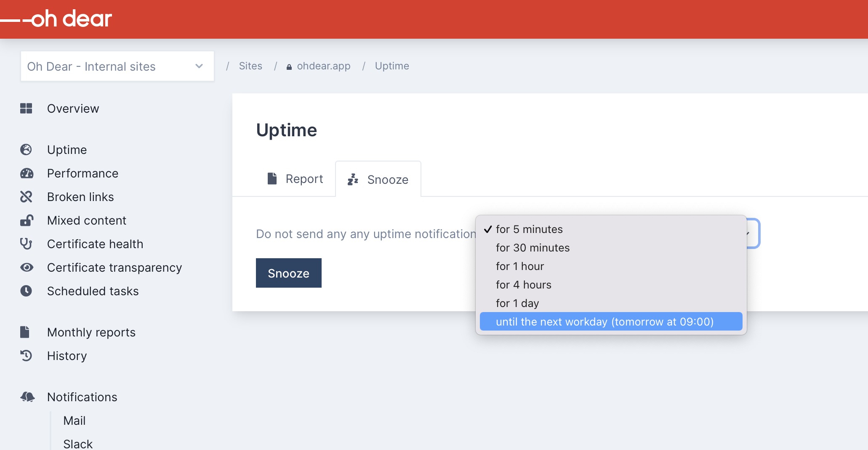Screen dimensions: 868x450
Task: Go to Scheduled tasks
Action: (x=93, y=291)
